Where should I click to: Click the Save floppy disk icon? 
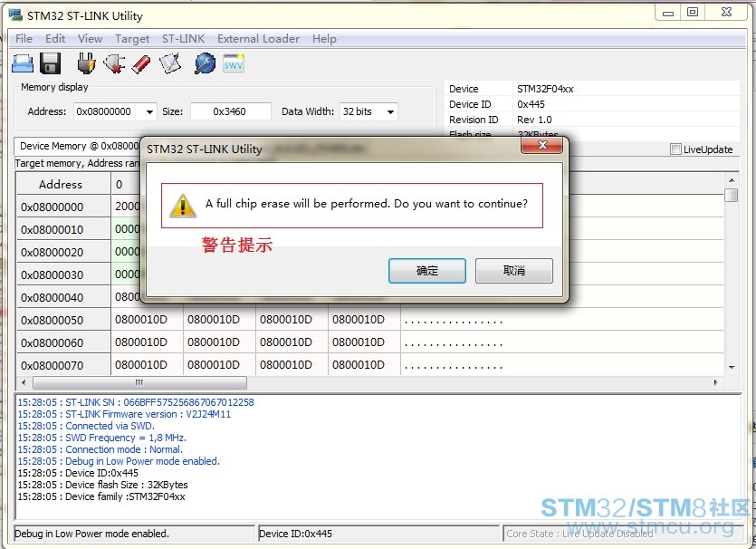pyautogui.click(x=50, y=63)
